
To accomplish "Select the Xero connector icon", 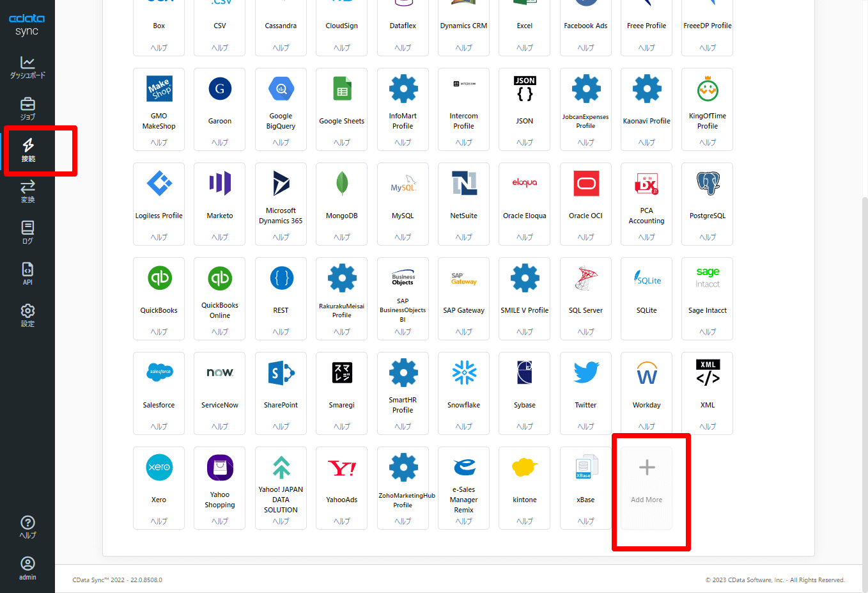I will 159,468.
